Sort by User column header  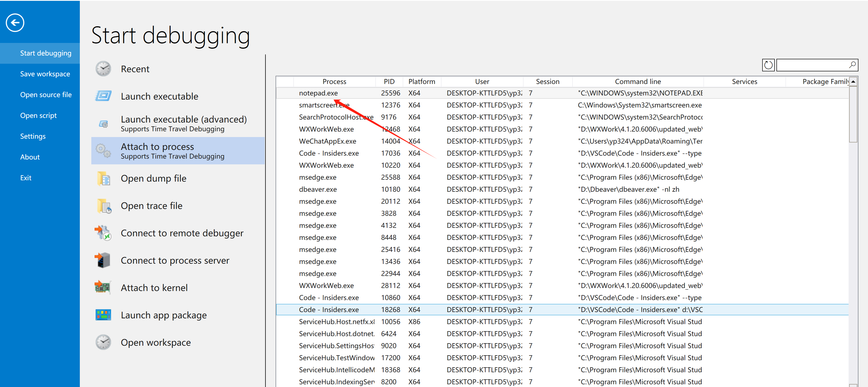click(482, 82)
